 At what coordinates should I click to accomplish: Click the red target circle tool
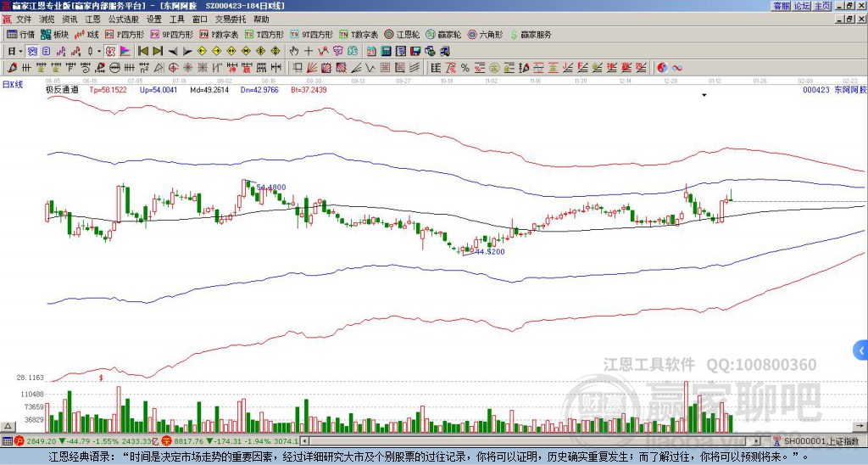[x=173, y=68]
